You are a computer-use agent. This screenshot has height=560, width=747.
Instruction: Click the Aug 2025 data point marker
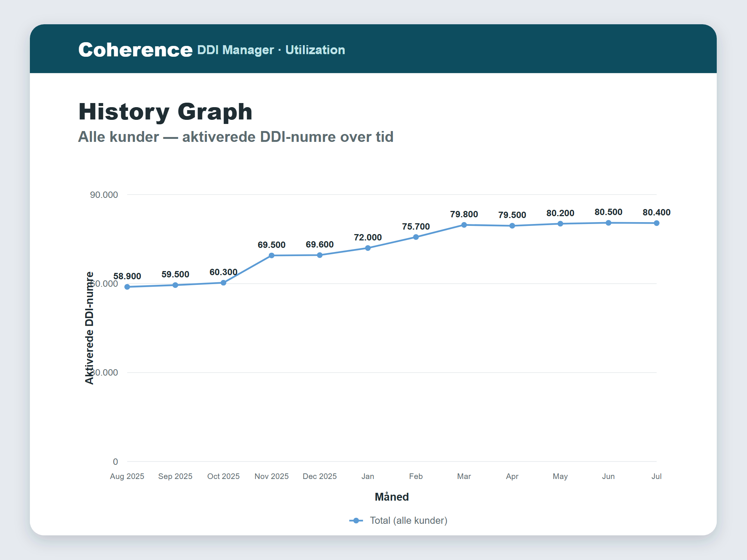pos(127,287)
